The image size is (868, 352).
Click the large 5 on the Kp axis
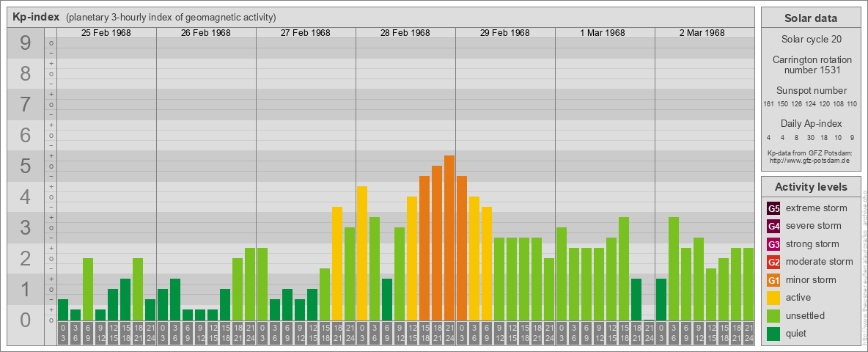click(26, 166)
